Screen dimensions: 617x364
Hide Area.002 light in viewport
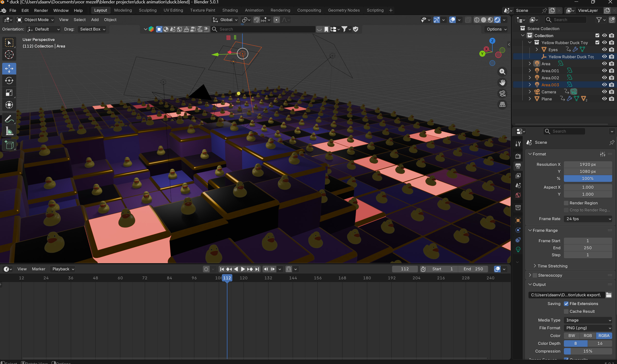click(x=604, y=78)
